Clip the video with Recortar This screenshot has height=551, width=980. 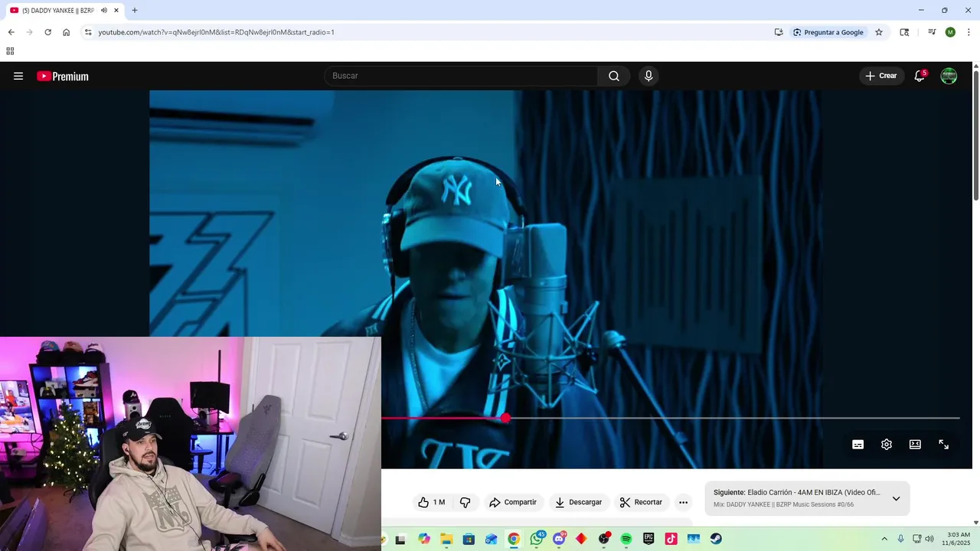[x=642, y=502]
